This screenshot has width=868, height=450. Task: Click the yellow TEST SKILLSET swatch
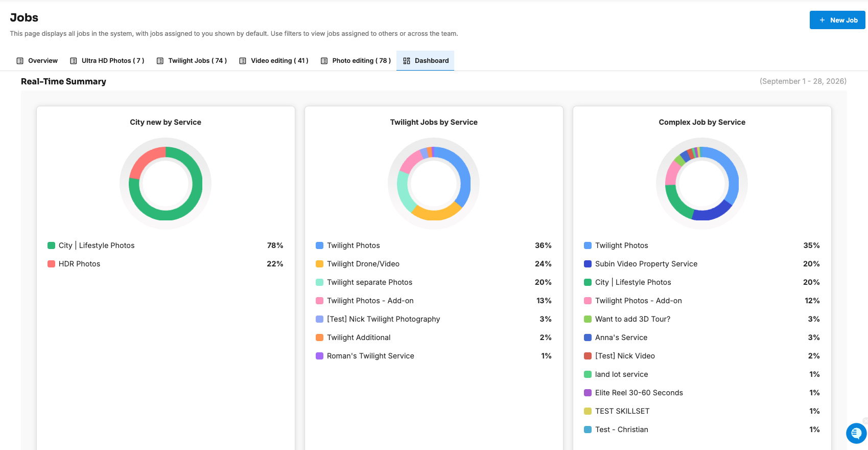pyautogui.click(x=588, y=411)
